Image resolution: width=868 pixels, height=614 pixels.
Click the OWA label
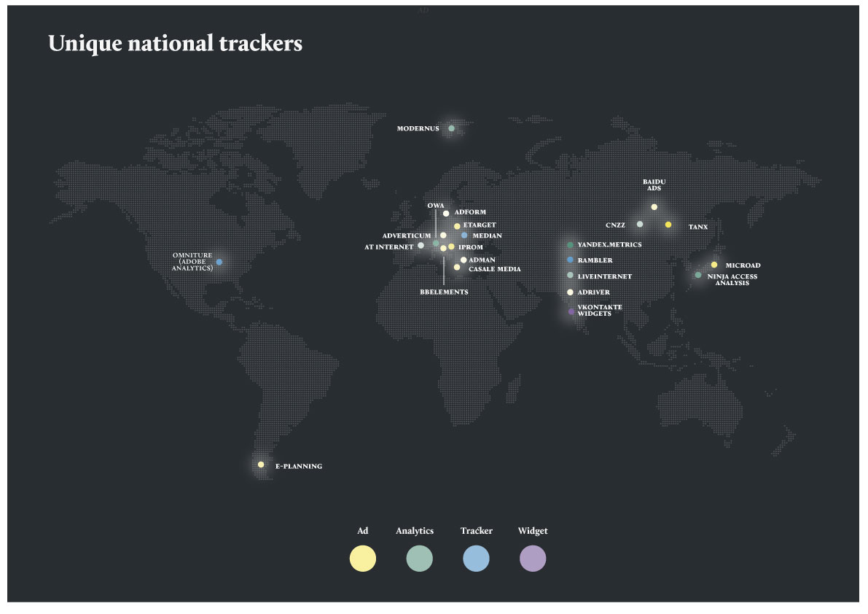[436, 206]
